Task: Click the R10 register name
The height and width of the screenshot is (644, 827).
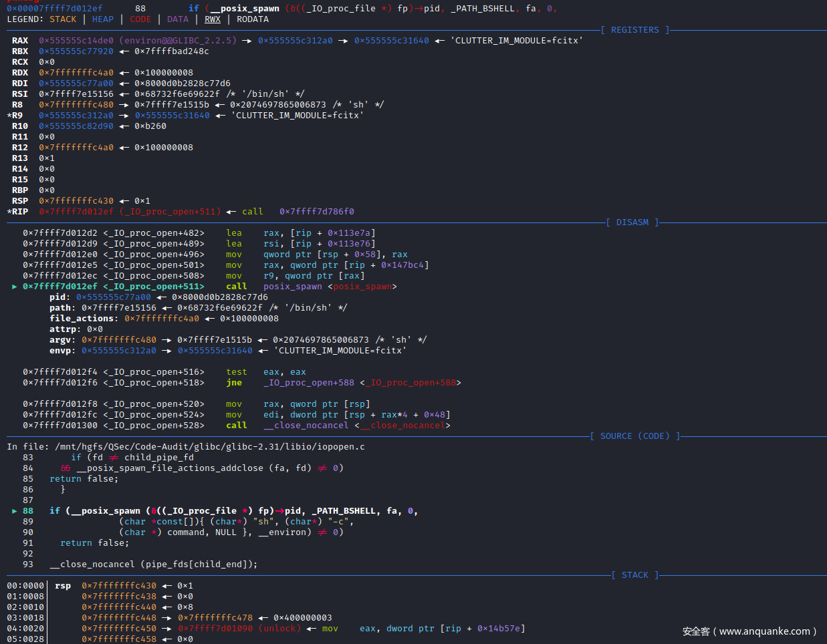Action: coord(20,126)
